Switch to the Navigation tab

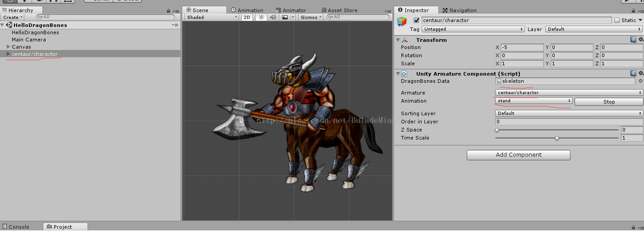tap(460, 10)
